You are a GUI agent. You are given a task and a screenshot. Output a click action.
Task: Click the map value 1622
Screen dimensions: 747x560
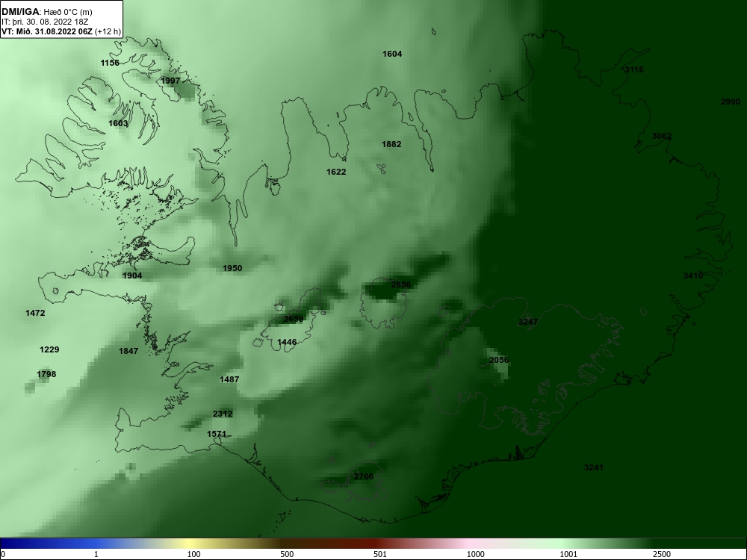pos(336,172)
